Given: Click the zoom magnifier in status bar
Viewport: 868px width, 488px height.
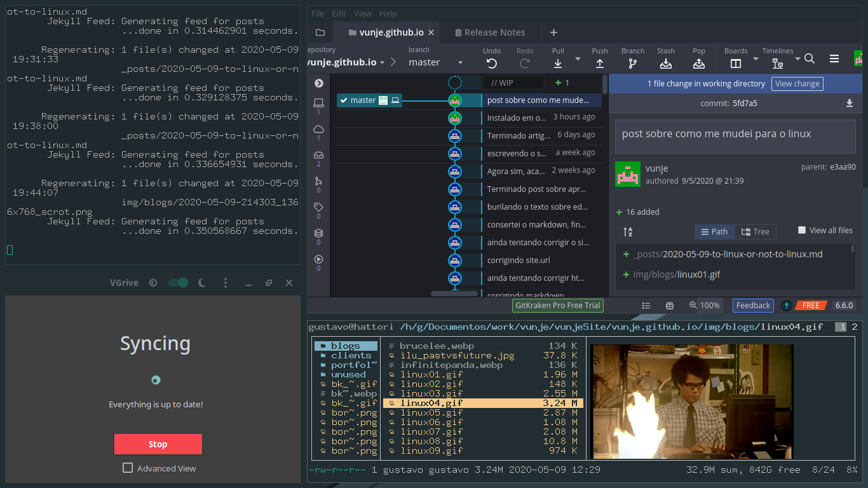Looking at the screenshot, I should [x=693, y=306].
